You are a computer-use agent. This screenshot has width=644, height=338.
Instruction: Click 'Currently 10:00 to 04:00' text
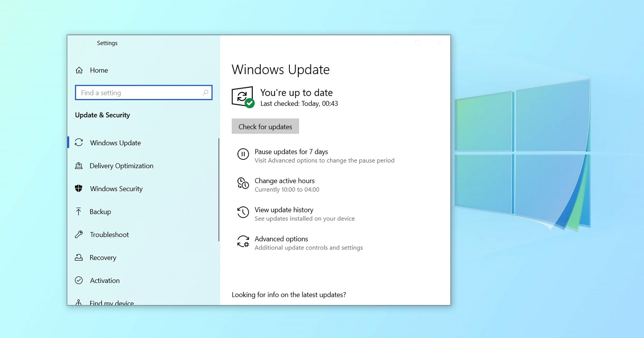click(x=287, y=190)
